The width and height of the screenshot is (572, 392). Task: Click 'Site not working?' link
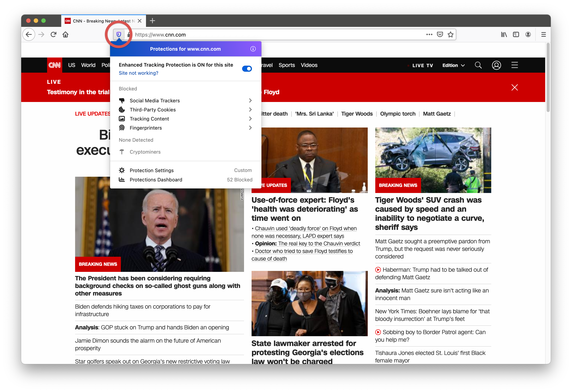[x=139, y=73]
